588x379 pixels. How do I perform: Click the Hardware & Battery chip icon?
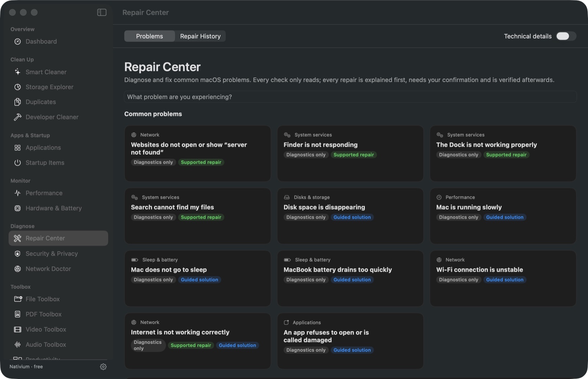point(17,208)
